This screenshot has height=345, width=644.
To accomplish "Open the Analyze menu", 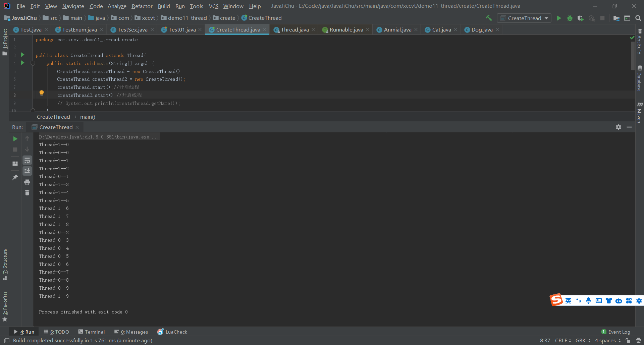I will coord(117,6).
